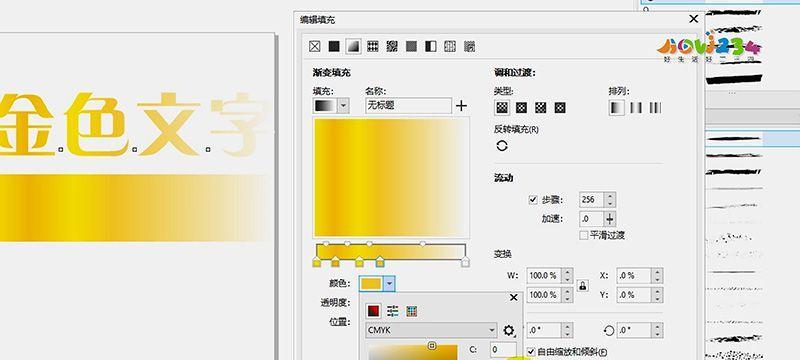Screen dimensions: 800x360
Task: Select the highlighted fourth gradient node
Action: click(x=380, y=263)
